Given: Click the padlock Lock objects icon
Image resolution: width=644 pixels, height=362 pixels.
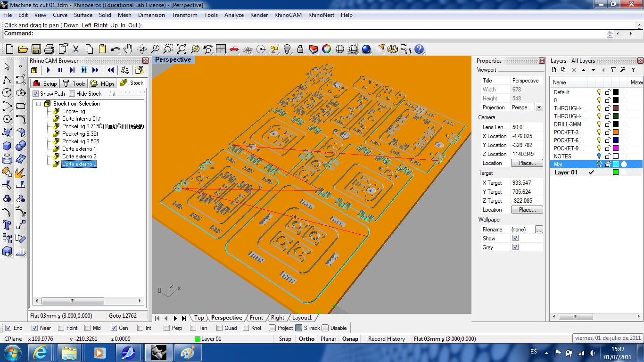Looking at the screenshot, I should point(300,49).
